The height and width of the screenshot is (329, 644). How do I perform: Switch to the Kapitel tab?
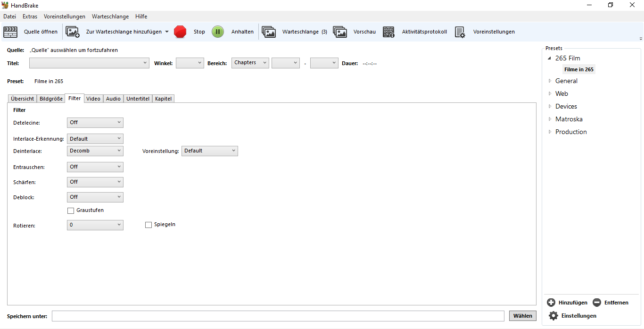pos(163,99)
